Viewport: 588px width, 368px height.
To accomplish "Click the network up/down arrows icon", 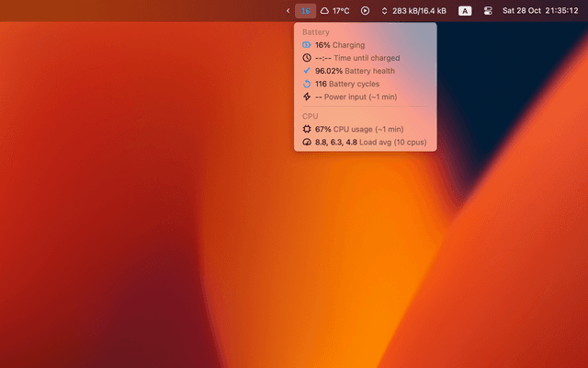I will point(384,11).
